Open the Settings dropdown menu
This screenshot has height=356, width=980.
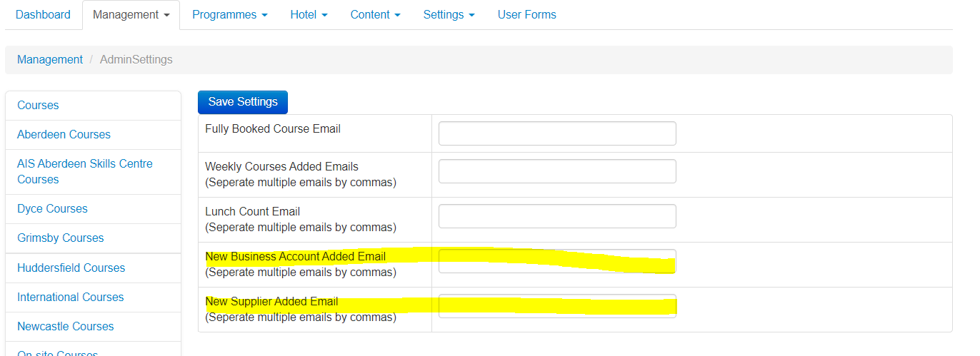pos(449,15)
